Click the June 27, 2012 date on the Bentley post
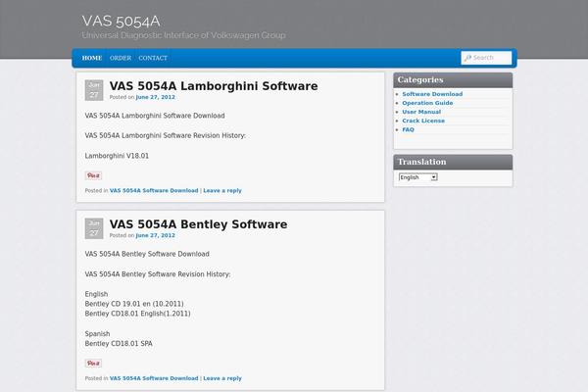 pos(155,235)
